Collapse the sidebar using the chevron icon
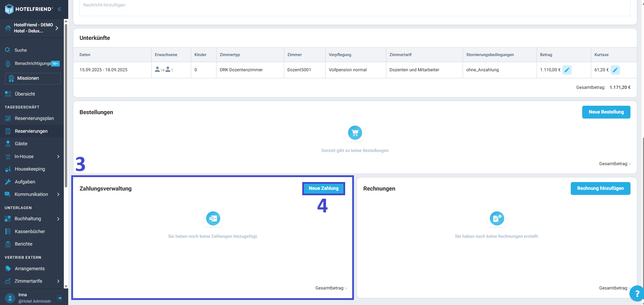This screenshot has height=305, width=644. point(60,9)
